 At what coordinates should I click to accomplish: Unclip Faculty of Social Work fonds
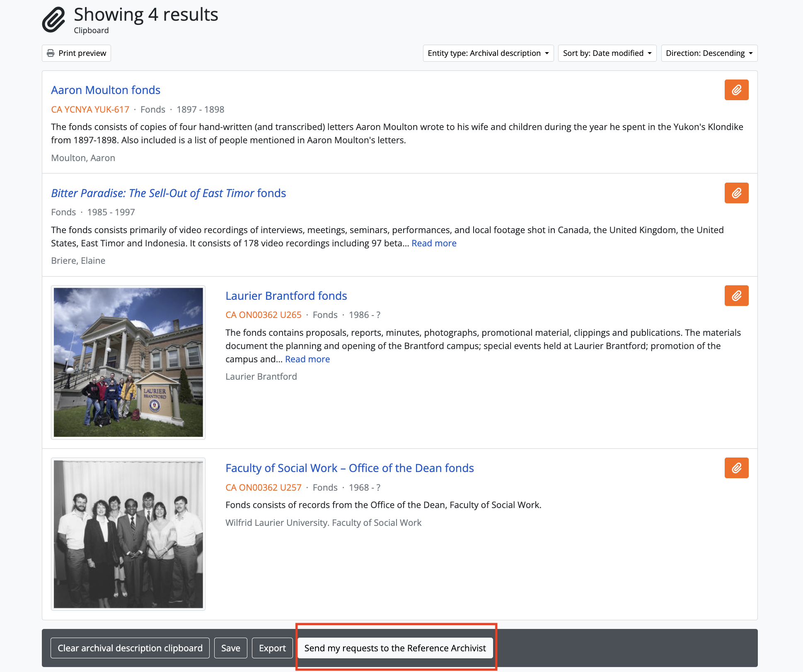point(736,468)
